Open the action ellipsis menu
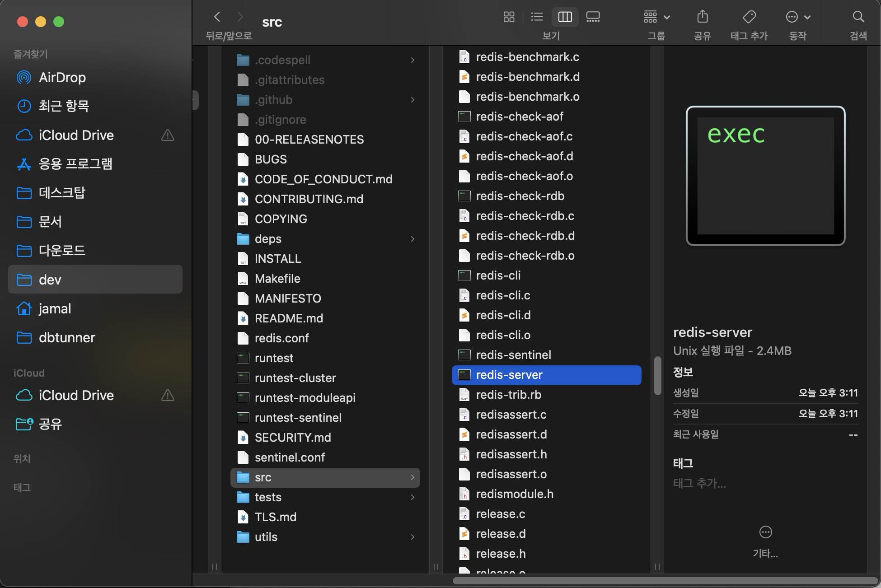Viewport: 881px width, 588px height. pyautogui.click(x=797, y=17)
